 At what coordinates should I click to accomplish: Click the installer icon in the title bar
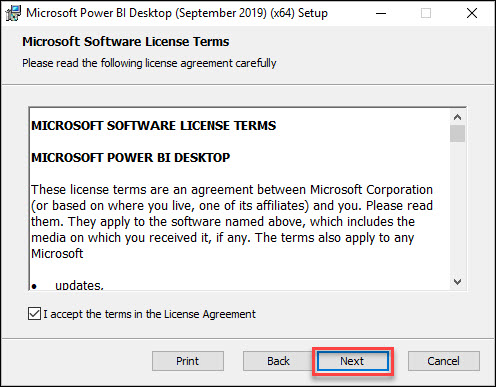pyautogui.click(x=13, y=13)
